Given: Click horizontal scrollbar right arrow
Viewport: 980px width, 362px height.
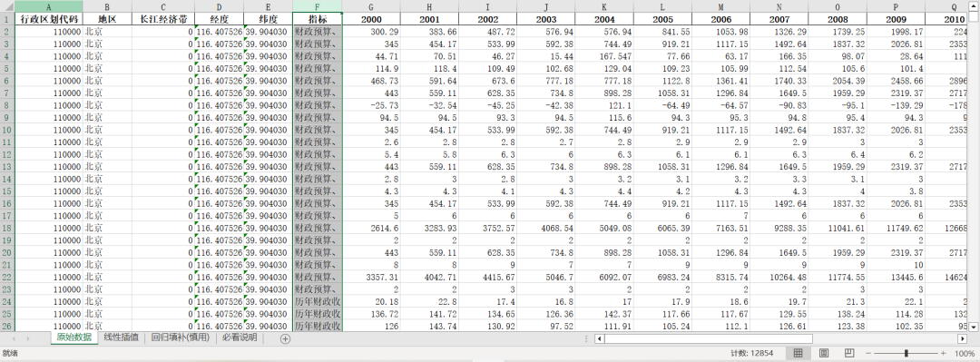Looking at the screenshot, I should (962, 338).
